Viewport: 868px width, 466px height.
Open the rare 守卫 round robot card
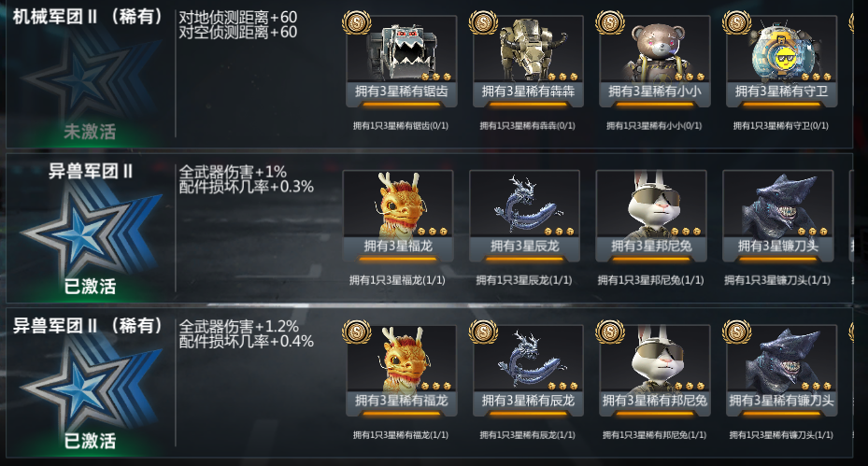tap(782, 61)
